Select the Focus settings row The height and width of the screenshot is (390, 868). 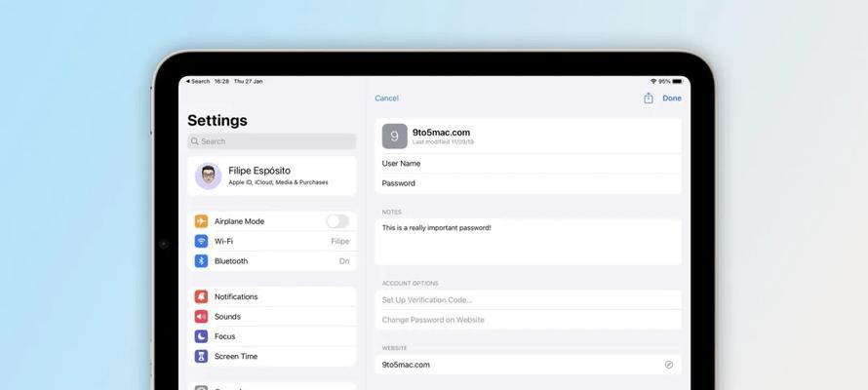(x=272, y=336)
